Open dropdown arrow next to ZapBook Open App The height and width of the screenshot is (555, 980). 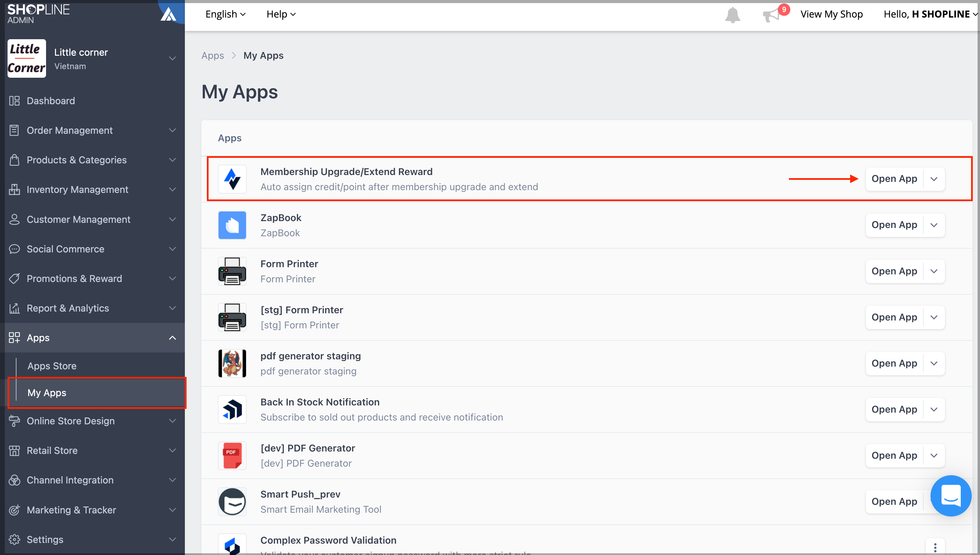point(934,225)
